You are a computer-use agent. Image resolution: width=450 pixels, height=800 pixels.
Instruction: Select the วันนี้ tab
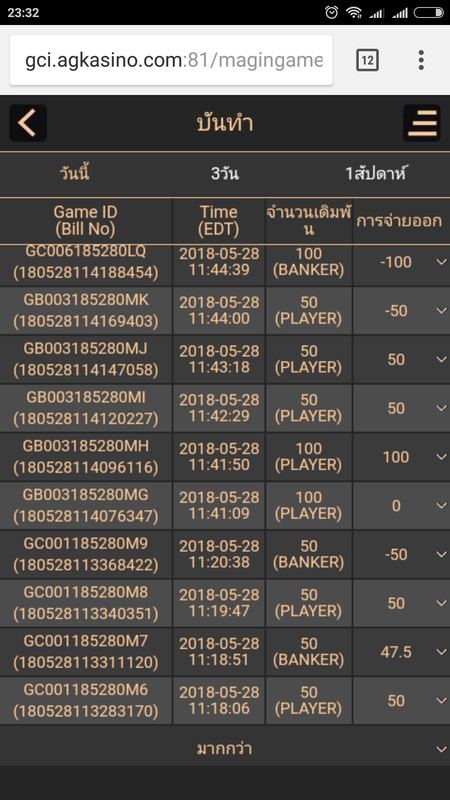74,173
